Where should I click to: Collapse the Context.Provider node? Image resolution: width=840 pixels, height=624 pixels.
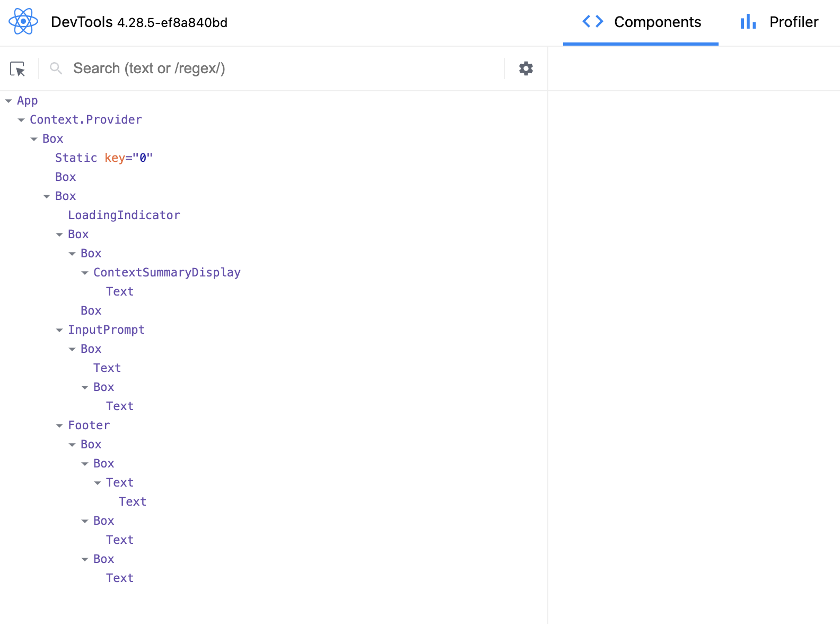[21, 120]
